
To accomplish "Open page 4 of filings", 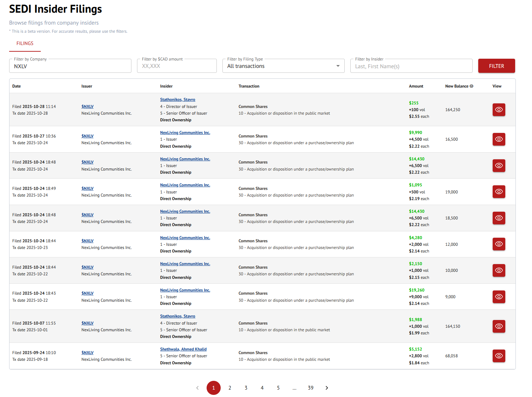I will 262,388.
